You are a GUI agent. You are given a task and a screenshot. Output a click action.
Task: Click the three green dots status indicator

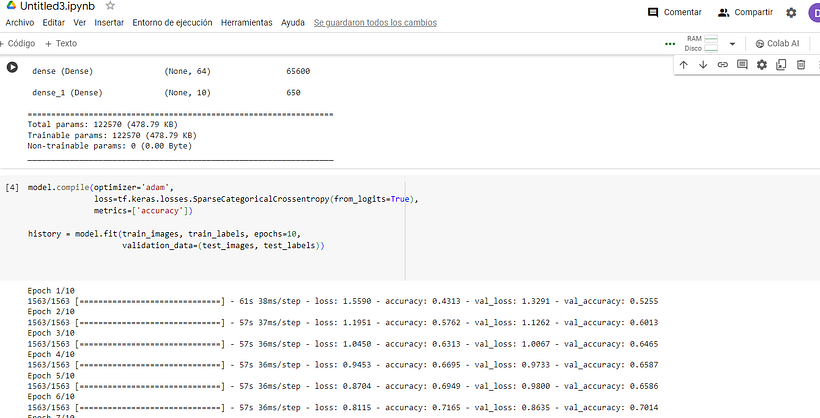click(x=670, y=44)
